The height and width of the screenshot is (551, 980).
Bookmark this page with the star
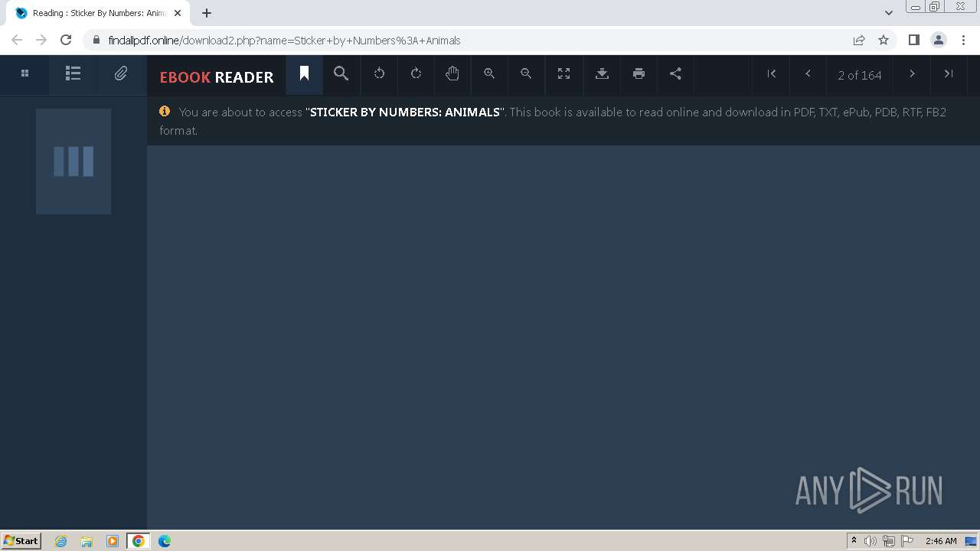point(884,40)
